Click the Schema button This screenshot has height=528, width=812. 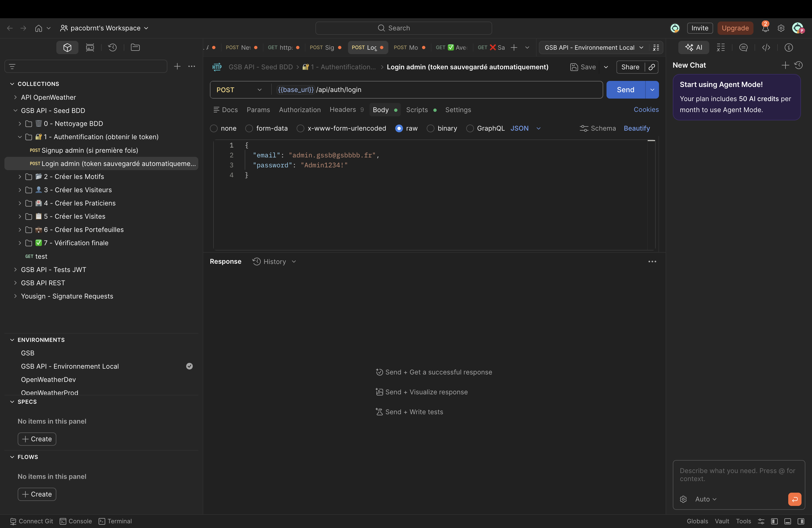coord(598,128)
